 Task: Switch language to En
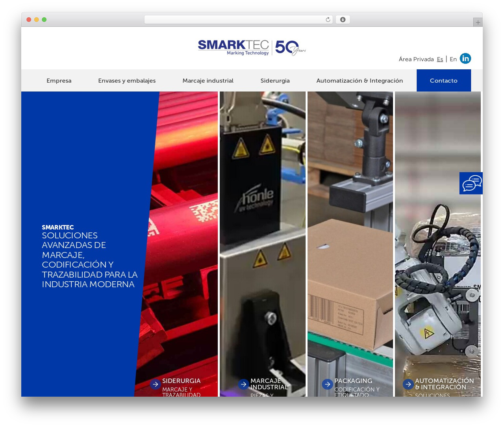(x=453, y=59)
